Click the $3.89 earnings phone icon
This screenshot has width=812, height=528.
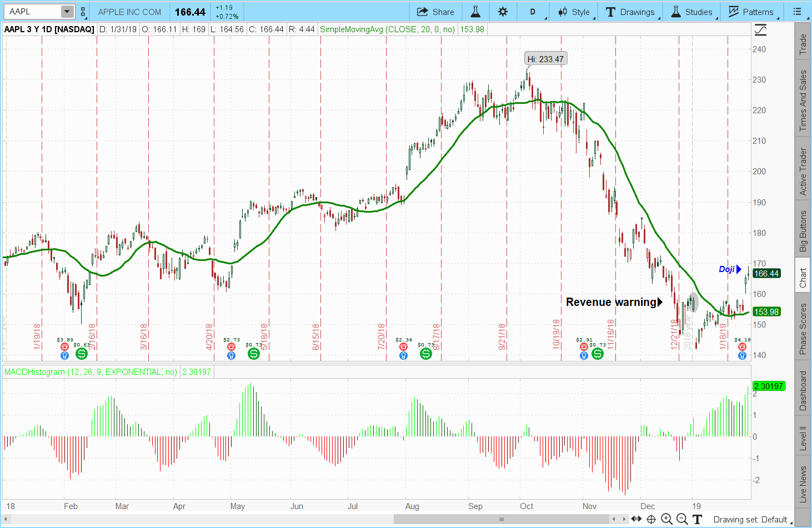tap(64, 347)
